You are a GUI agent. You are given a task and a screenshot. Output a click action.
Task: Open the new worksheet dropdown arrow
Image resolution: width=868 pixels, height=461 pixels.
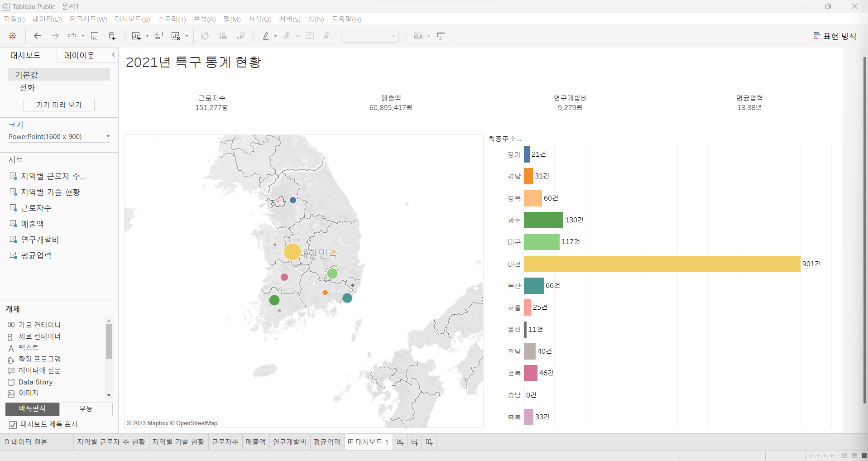click(147, 36)
